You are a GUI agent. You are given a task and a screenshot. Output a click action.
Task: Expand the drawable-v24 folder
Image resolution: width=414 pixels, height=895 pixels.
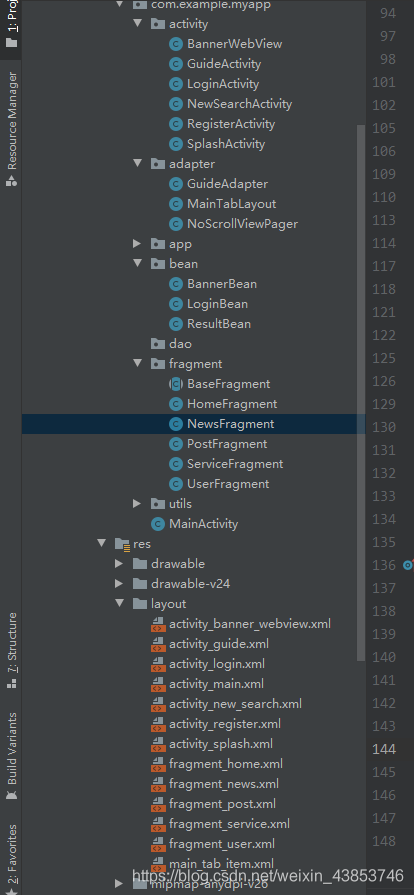click(119, 583)
